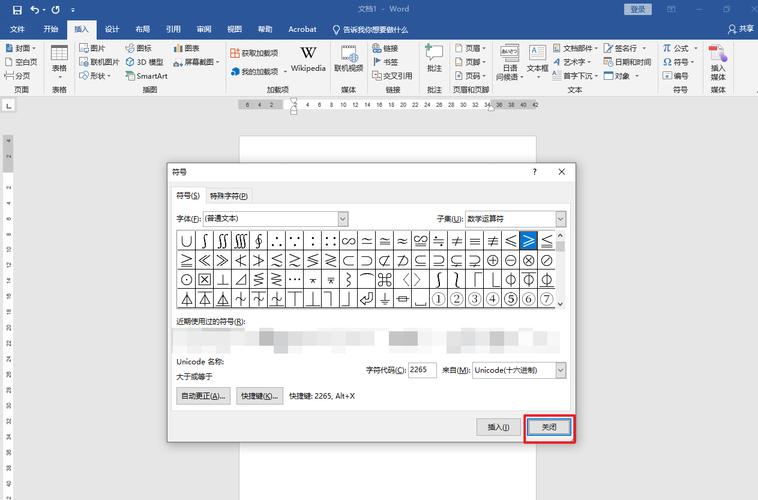Select the not-equal ≠ symbol
The height and width of the screenshot is (500, 758).
[x=457, y=241]
